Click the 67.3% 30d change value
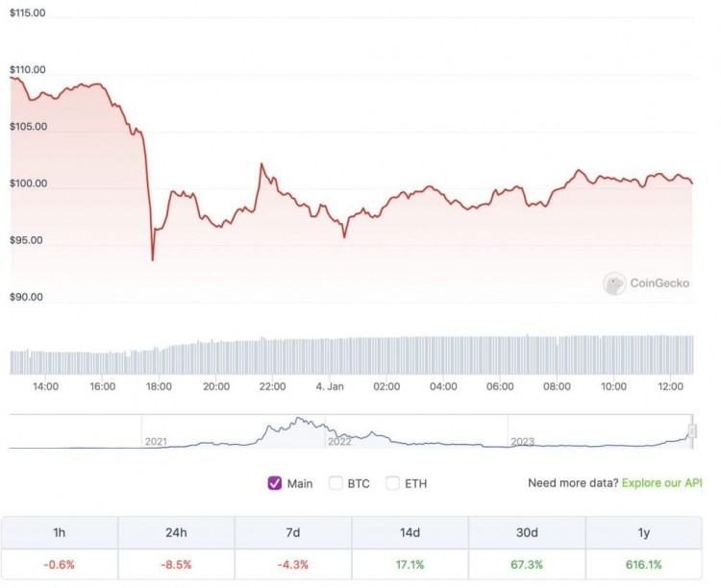This screenshot has height=588, width=721. 527,564
